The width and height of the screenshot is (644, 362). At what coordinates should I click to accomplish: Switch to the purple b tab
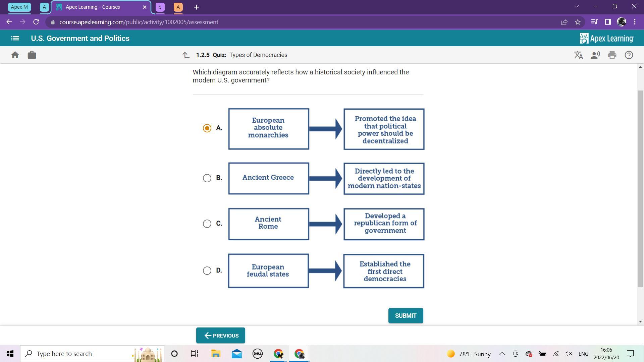[160, 7]
